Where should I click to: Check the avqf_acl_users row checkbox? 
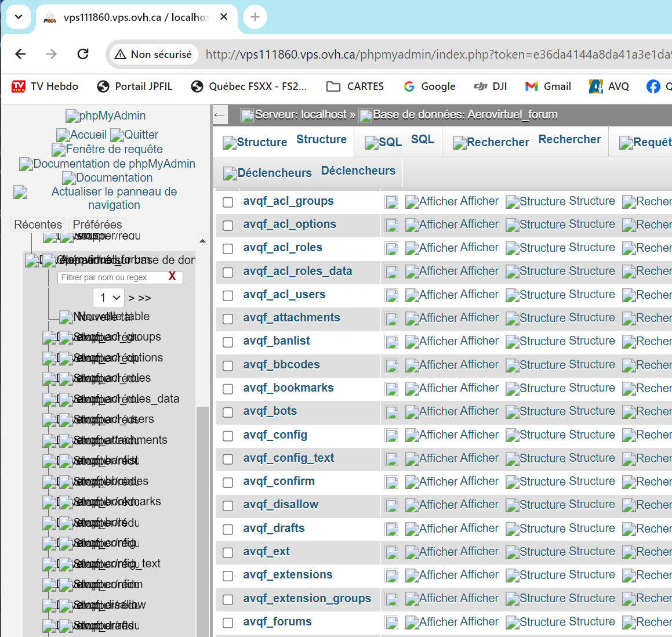[x=228, y=295]
